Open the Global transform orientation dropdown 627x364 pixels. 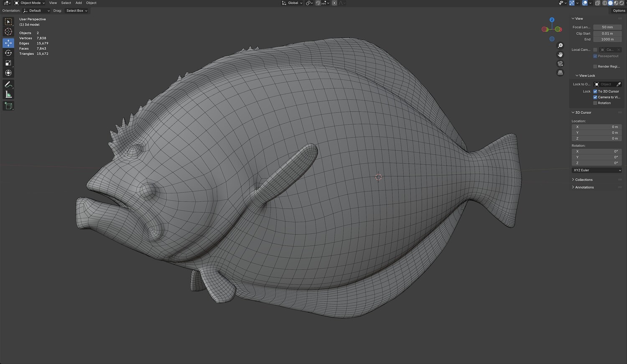click(x=292, y=3)
